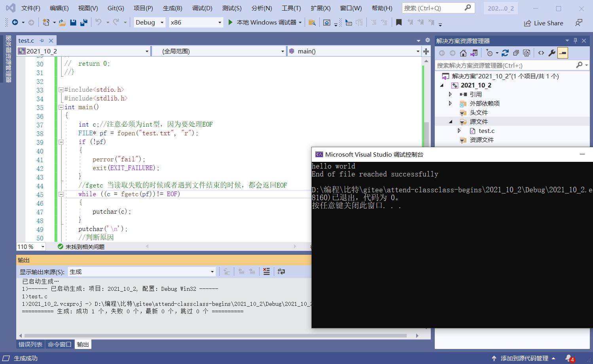This screenshot has width=593, height=364.
Task: Click the Navigate Backward arrow in toolbar
Action: point(15,23)
